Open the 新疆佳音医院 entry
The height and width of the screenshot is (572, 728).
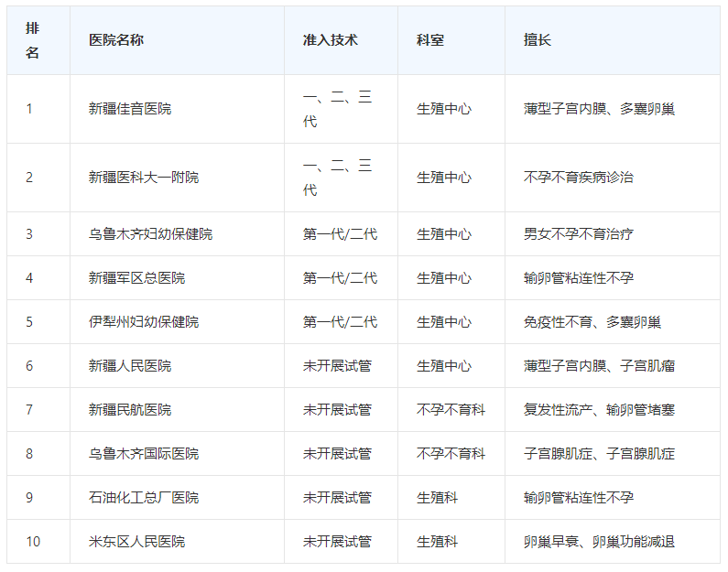[130, 109]
